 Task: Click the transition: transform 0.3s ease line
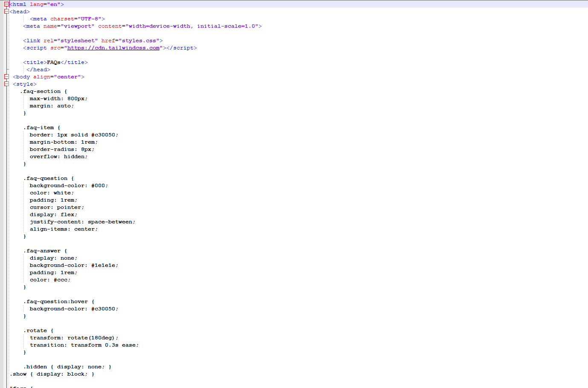[x=84, y=345]
